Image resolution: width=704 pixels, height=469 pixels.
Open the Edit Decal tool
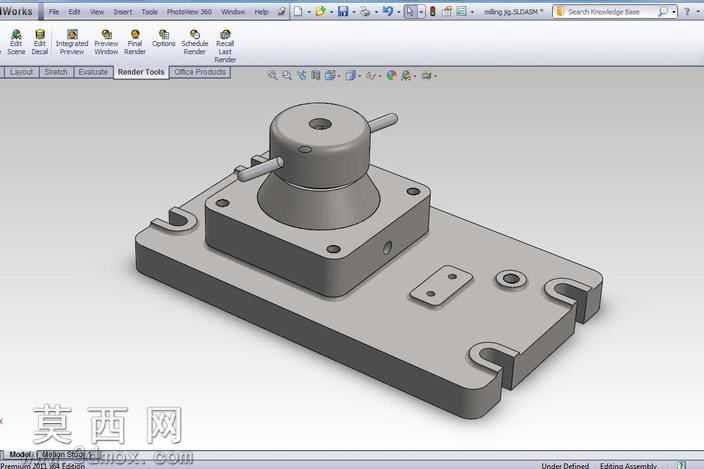pos(40,42)
